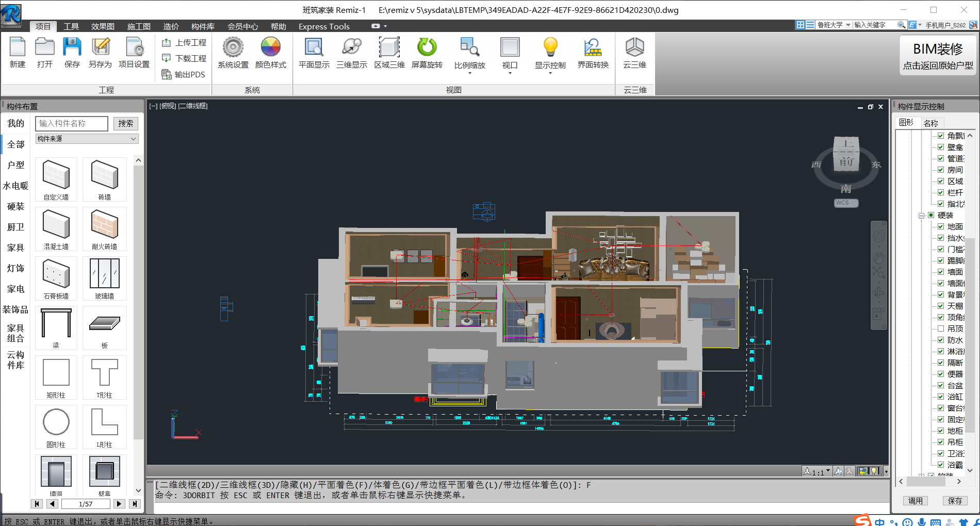980x526 pixels.
Task: Toggle 便器 toilet checkbox
Action: pos(941,374)
